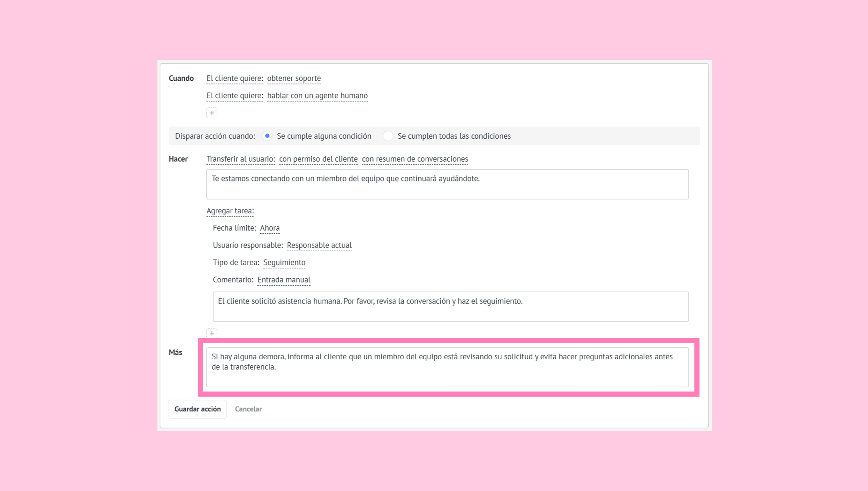
Task: Add a new condition with the plus icon under Cuando
Action: pos(212,113)
